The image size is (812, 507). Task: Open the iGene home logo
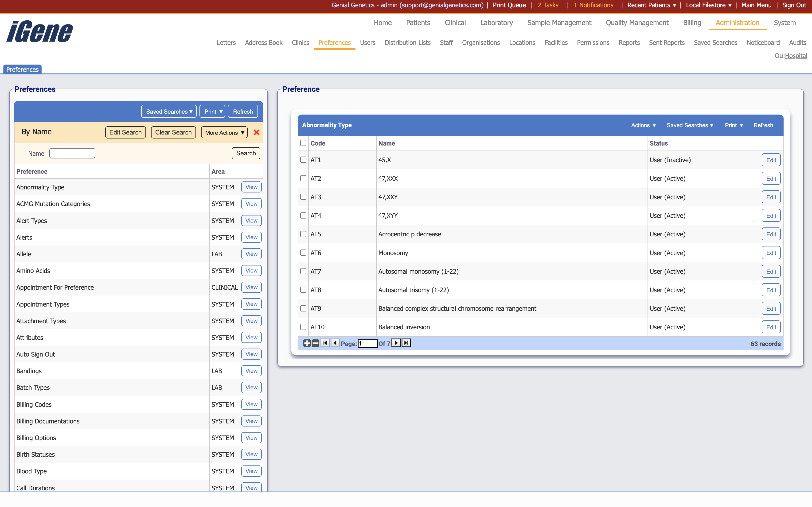39,31
